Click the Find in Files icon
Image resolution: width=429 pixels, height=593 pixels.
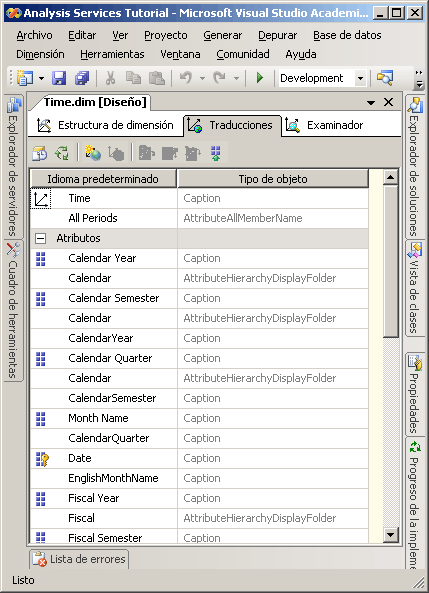coord(385,78)
